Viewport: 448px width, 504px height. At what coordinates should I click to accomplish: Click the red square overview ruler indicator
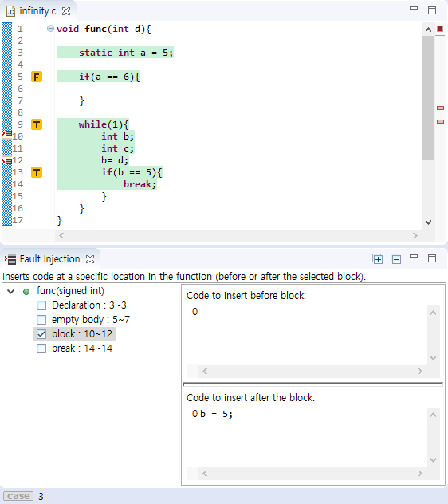pos(440,29)
